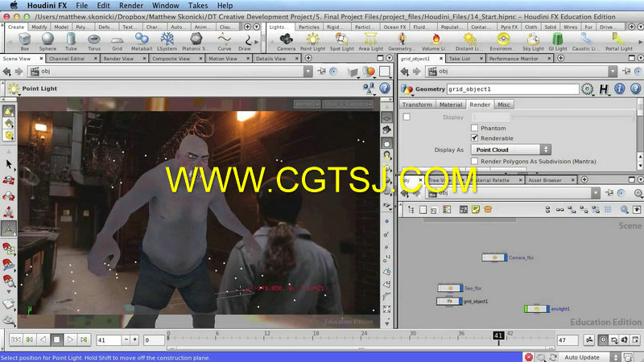The height and width of the screenshot is (362, 644).
Task: Open the Material parameter tab
Action: pos(451,105)
